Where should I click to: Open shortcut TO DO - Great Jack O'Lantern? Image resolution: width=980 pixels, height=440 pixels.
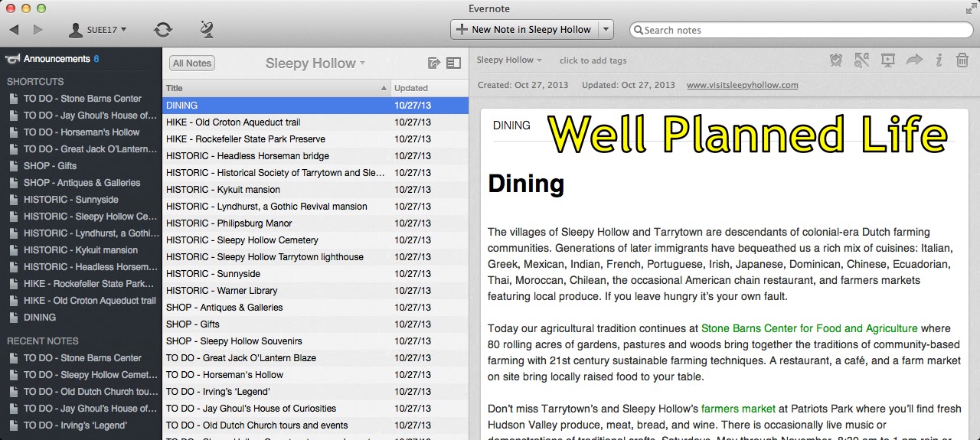81,149
